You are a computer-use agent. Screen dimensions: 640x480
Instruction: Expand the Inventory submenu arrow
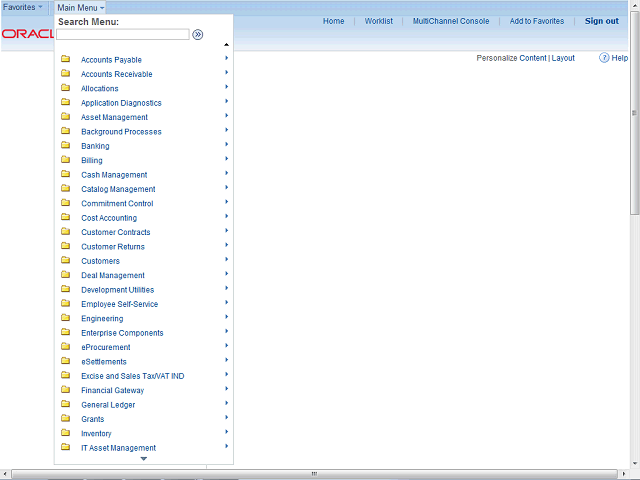(x=227, y=431)
